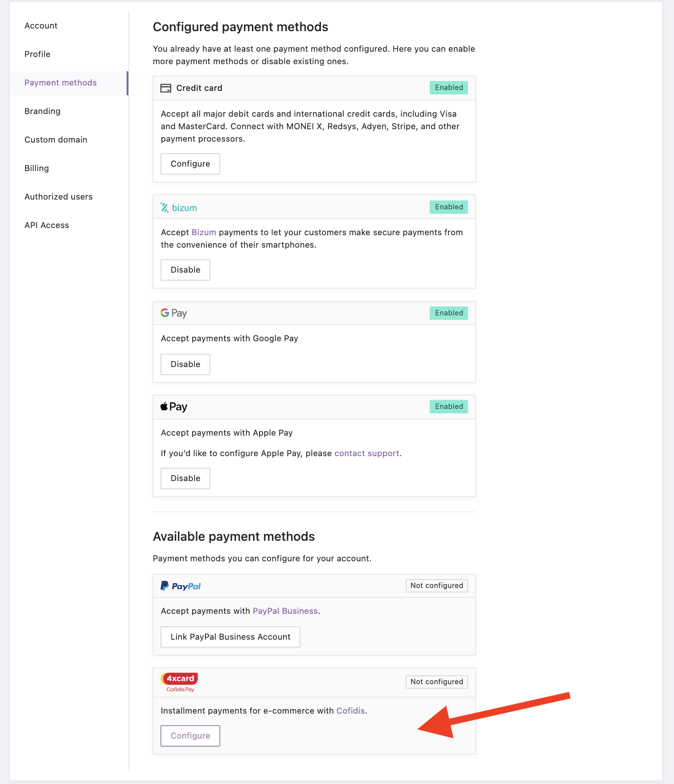Click the Apple Pay logo
The image size is (674, 784).
point(174,407)
